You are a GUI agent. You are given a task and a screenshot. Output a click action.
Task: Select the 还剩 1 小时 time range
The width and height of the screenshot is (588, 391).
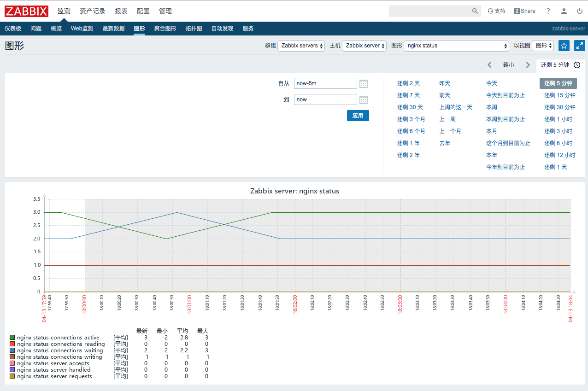pos(558,119)
